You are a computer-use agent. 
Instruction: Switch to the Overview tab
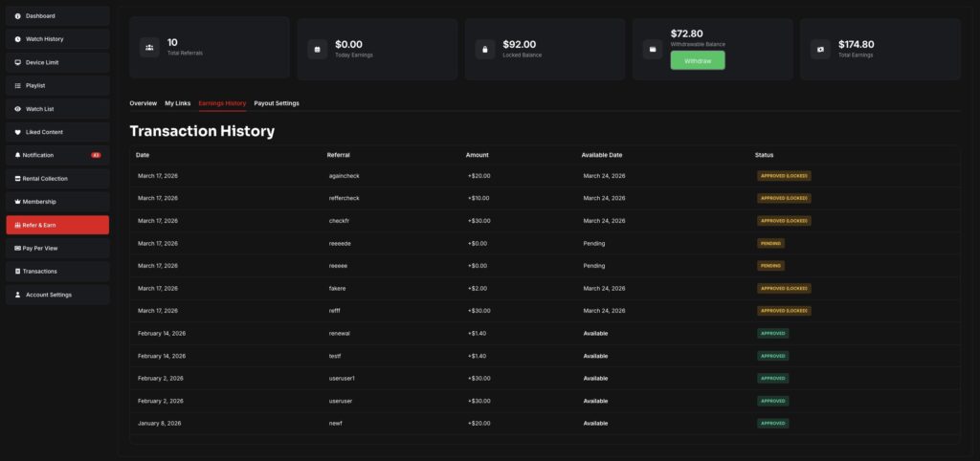143,103
